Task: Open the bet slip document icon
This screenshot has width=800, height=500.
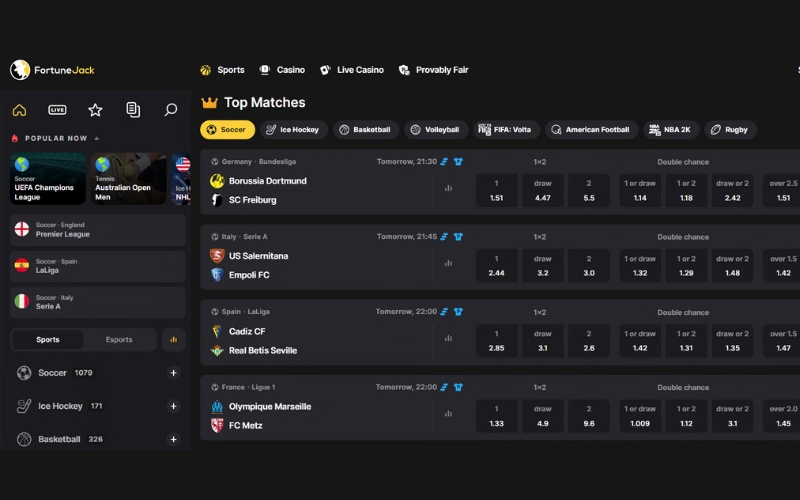Action: tap(133, 110)
